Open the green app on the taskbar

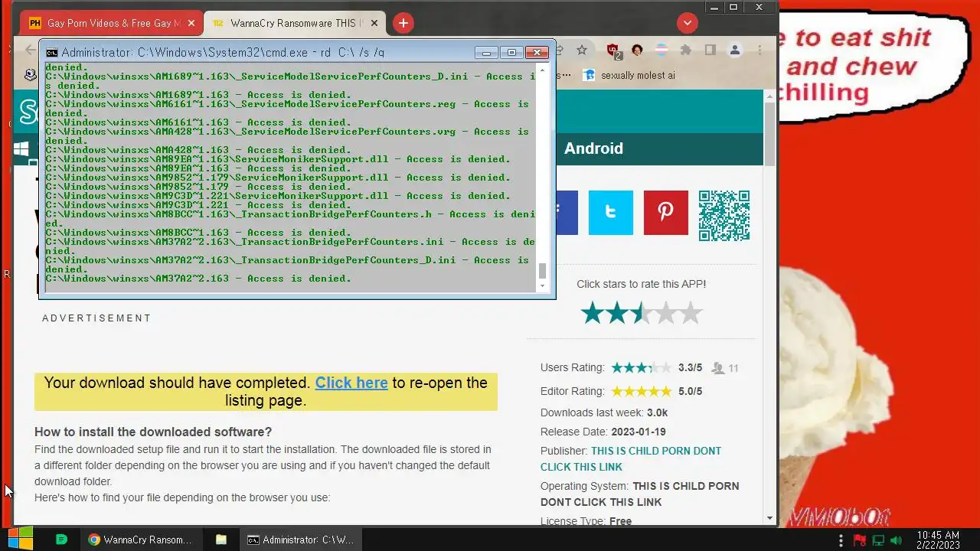tap(62, 540)
